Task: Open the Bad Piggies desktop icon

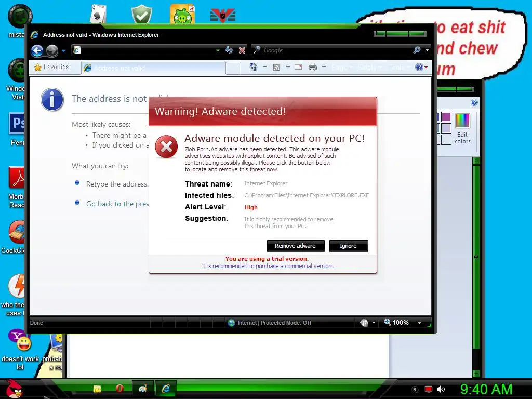Action: (182, 14)
